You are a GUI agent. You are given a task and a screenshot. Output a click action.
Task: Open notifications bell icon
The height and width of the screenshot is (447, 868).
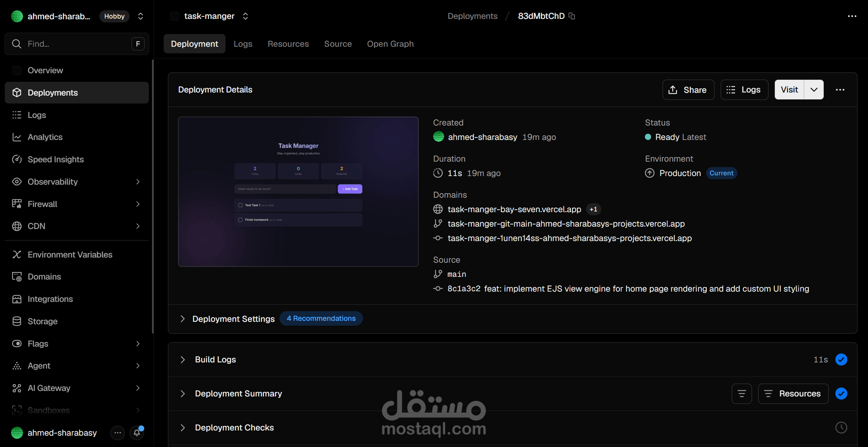coord(137,433)
